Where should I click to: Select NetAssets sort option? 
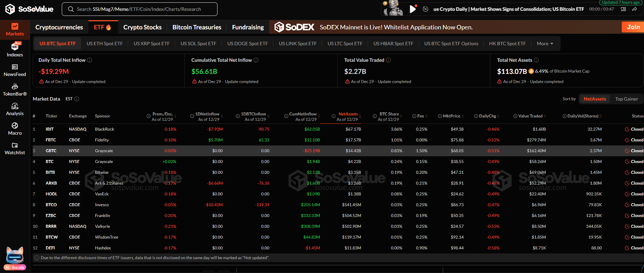(595, 99)
